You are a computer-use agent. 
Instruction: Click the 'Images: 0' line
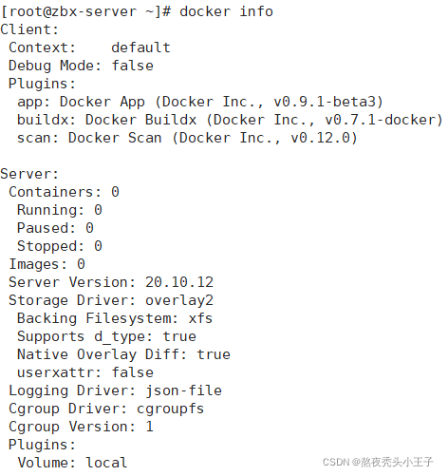click(x=47, y=264)
